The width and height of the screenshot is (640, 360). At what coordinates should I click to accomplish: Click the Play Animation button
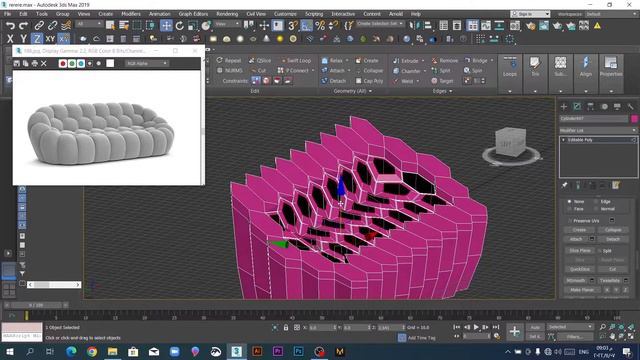click(x=476, y=327)
